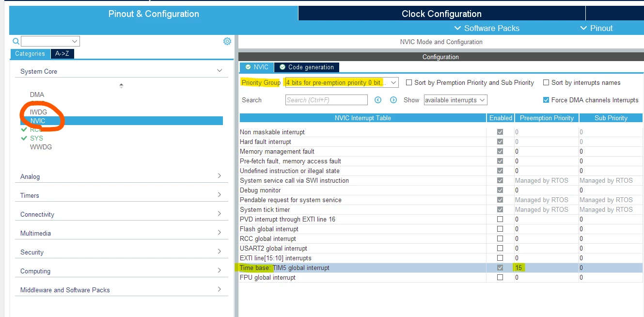
Task: Click the Sub Priority column header
Action: 611,118
